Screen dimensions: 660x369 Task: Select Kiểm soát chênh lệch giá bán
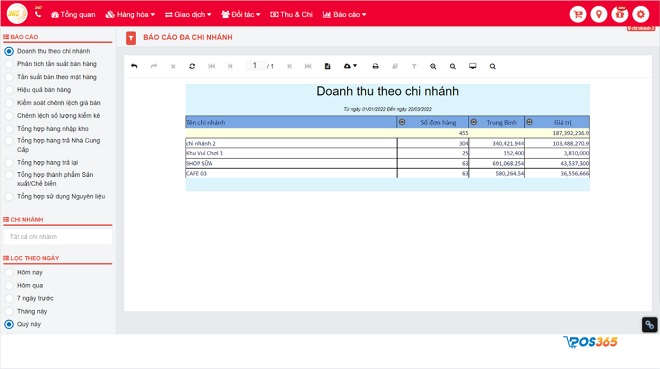(x=53, y=103)
